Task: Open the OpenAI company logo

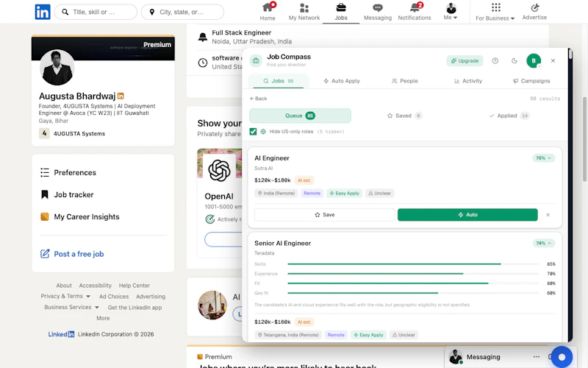Action: coord(219,170)
